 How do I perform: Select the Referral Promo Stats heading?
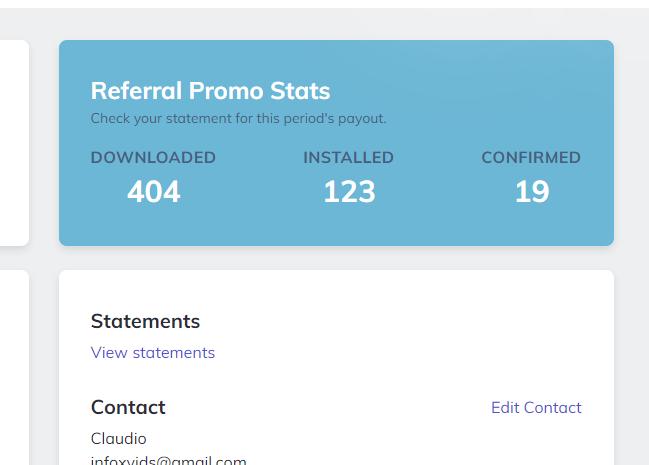point(210,91)
